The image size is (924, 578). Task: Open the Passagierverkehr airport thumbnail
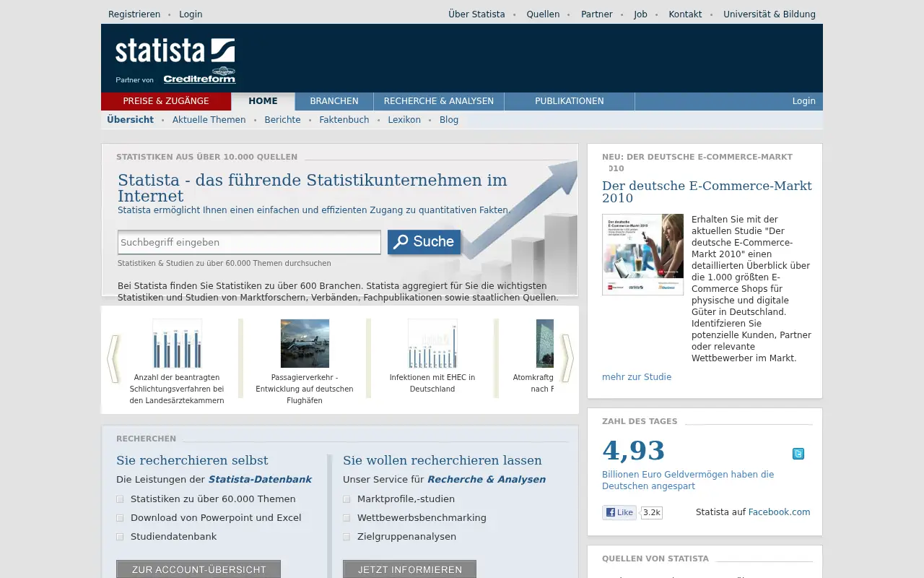tap(305, 344)
